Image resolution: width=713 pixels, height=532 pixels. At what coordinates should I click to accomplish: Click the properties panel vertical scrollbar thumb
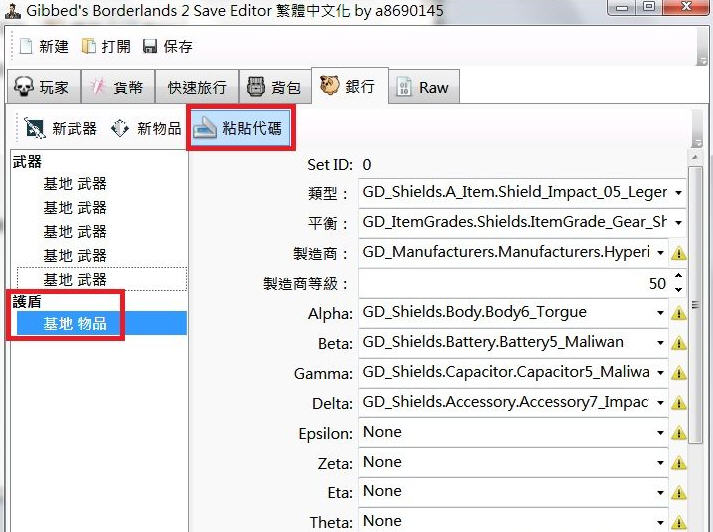pyautogui.click(x=695, y=305)
